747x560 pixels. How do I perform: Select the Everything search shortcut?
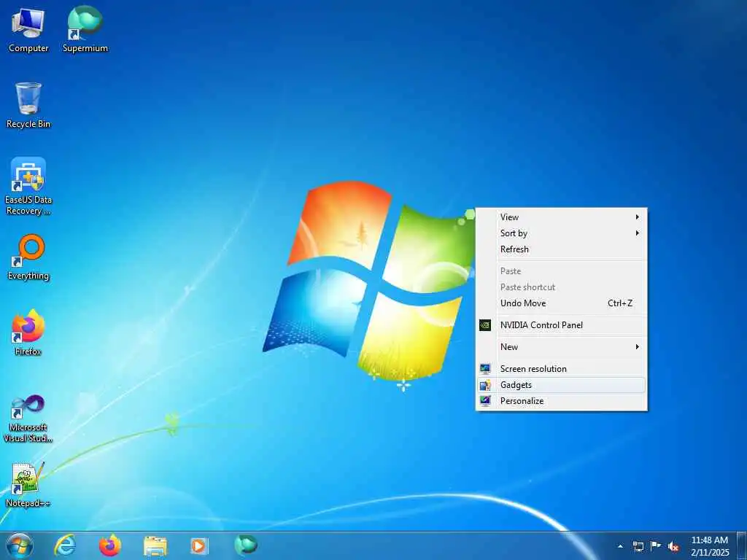tap(28, 257)
